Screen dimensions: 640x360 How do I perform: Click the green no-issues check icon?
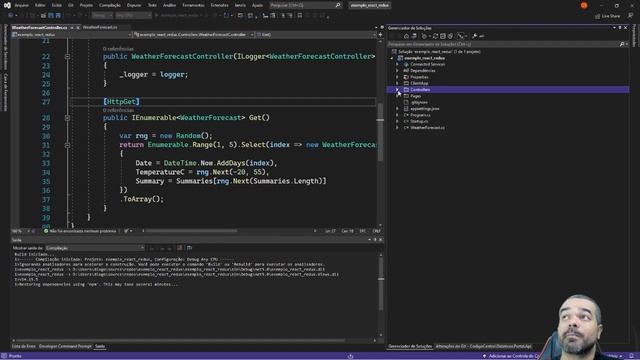pos(46,231)
